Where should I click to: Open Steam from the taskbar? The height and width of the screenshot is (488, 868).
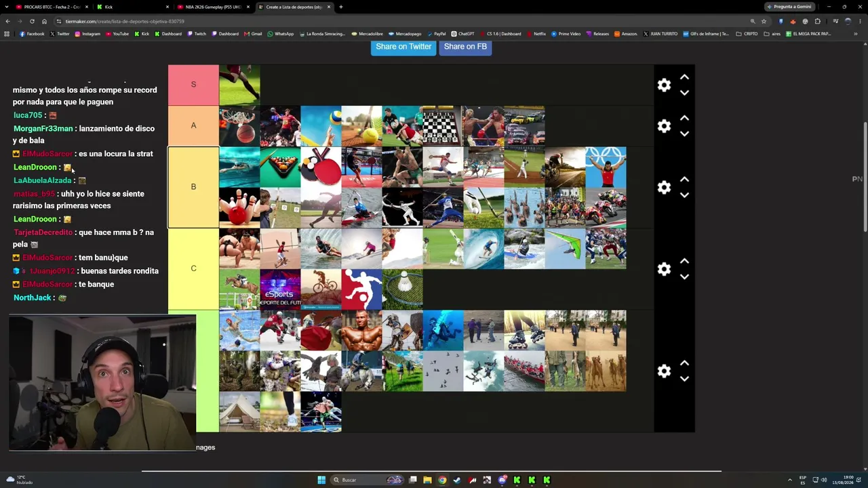pos(457,480)
